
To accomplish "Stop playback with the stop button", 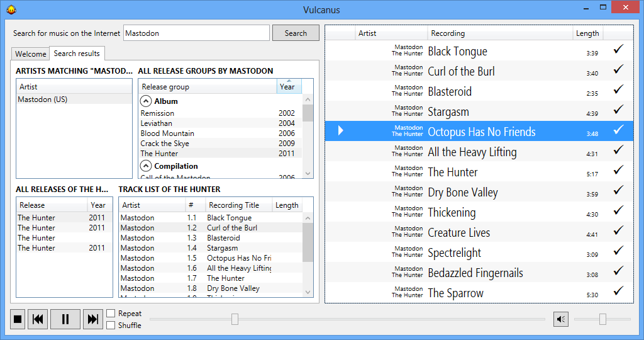I will coord(18,319).
